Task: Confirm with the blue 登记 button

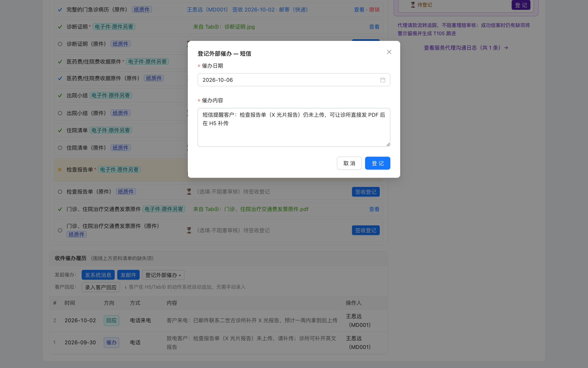Action: tap(378, 163)
